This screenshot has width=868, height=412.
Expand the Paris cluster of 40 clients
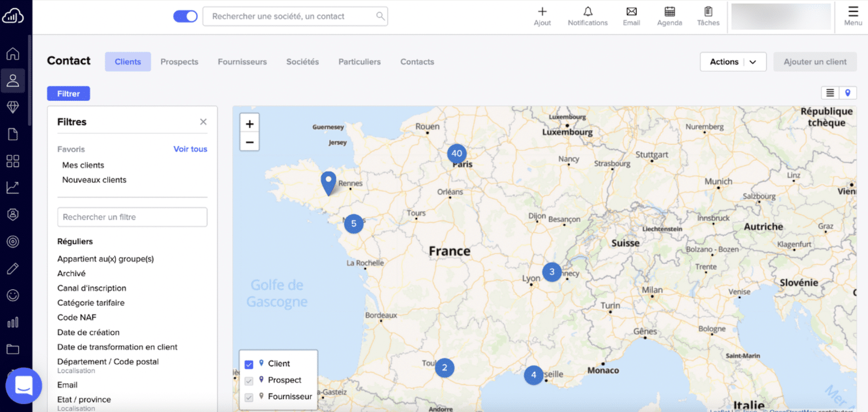457,154
